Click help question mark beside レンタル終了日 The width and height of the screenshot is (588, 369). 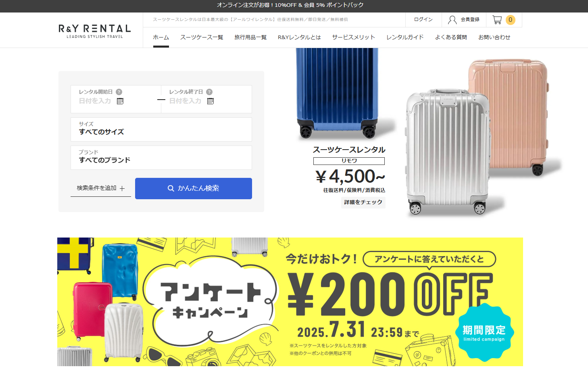[209, 92]
